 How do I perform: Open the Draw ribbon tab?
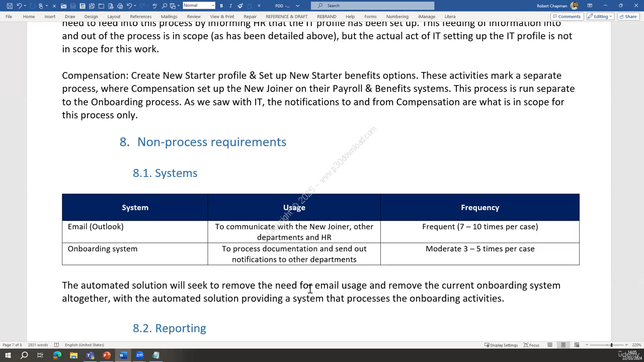(x=70, y=17)
